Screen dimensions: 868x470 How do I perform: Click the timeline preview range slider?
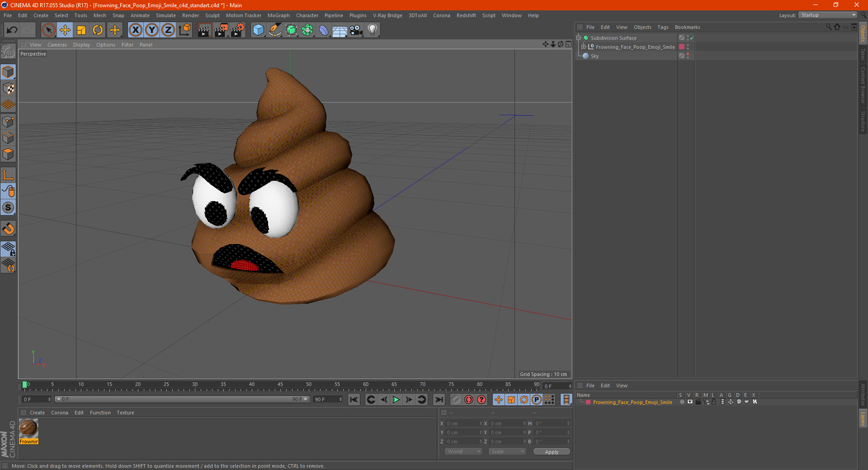[x=182, y=399]
